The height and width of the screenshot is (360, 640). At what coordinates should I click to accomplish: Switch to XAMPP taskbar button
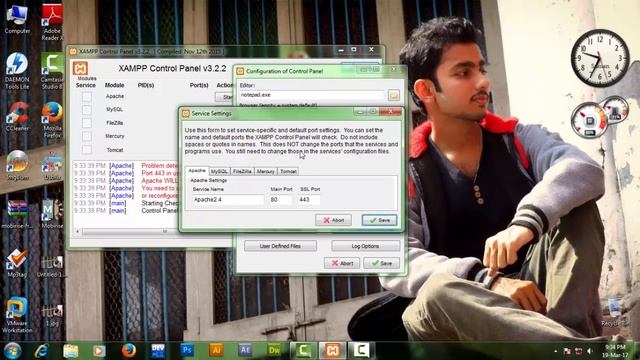pos(332,351)
